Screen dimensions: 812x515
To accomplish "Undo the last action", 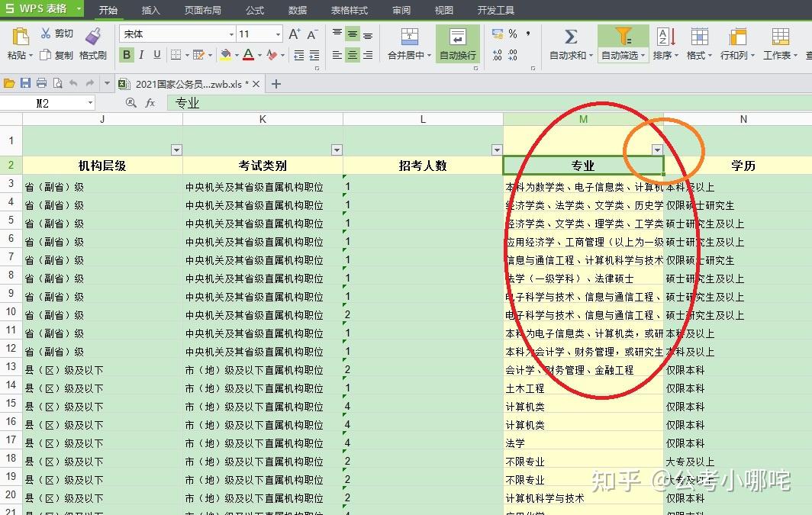I will tap(73, 83).
